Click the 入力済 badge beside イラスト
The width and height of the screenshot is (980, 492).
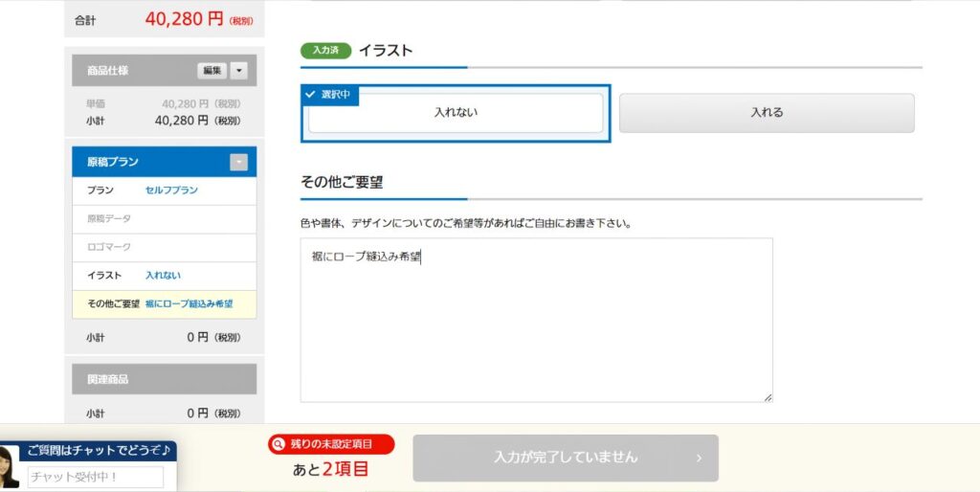325,51
